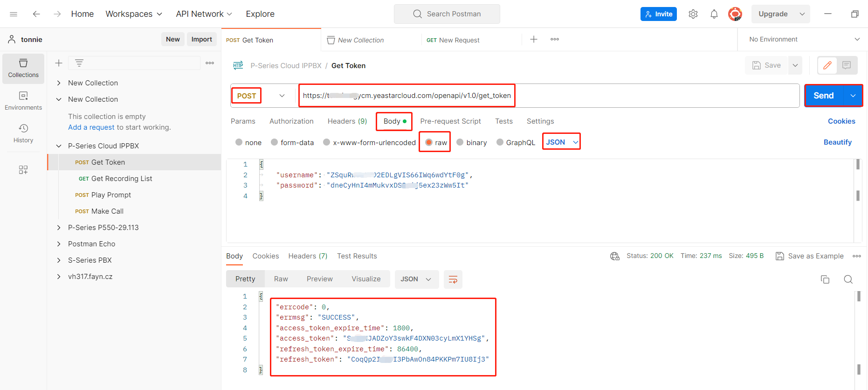Open the Cookies link

841,121
